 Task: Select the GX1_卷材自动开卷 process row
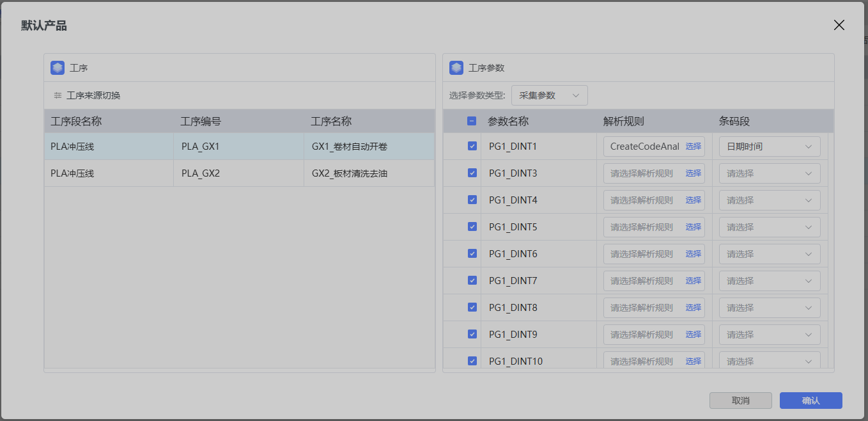pyautogui.click(x=349, y=147)
